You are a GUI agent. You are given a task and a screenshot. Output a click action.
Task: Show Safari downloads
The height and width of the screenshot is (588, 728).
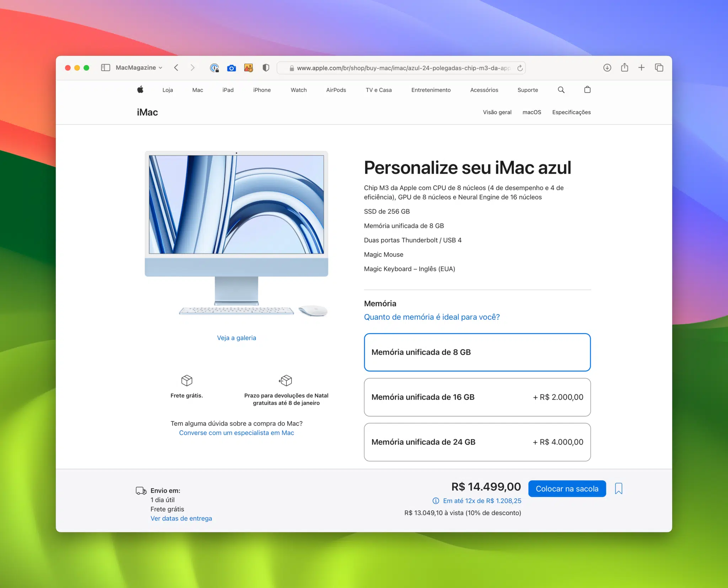[607, 68]
